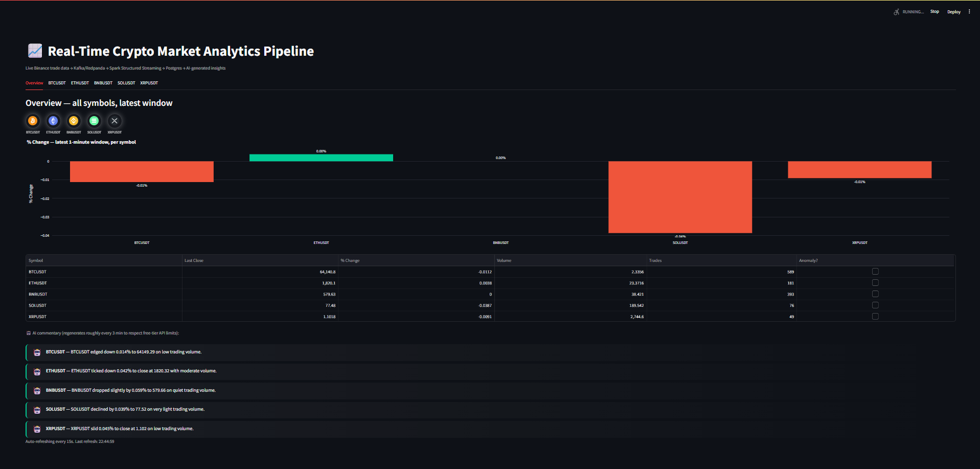Sort table by Symbol column header
Viewport: 980px width, 469px height.
(104, 260)
